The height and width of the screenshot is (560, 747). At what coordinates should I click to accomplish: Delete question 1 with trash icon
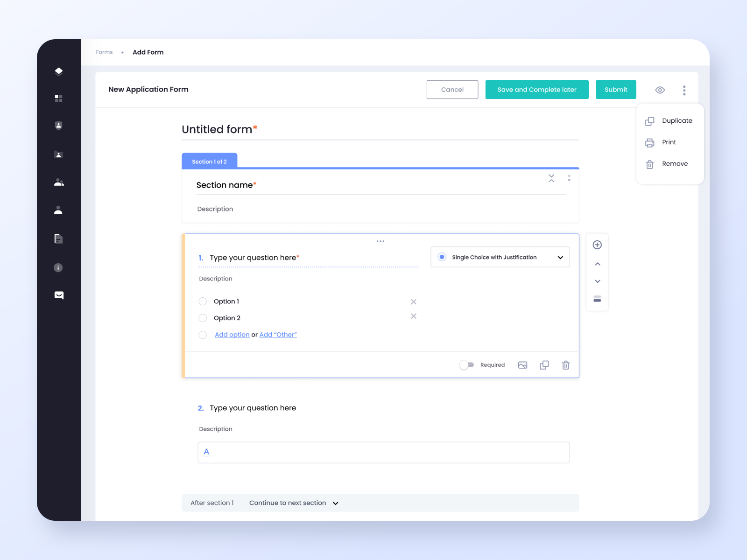[x=566, y=365]
